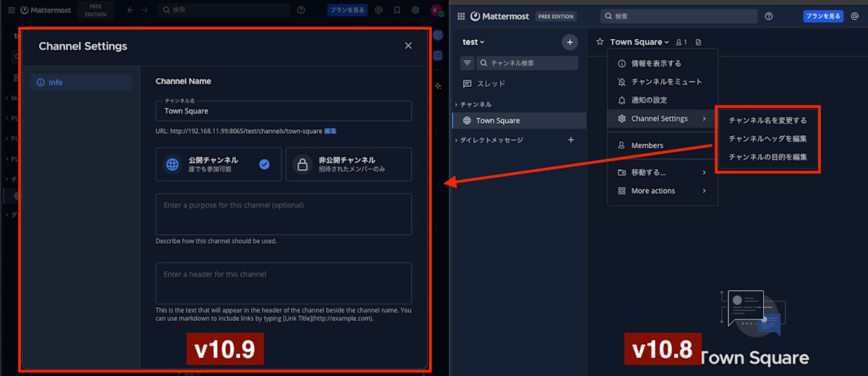
Task: Open the Channel Settings submenu item
Action: (663, 119)
